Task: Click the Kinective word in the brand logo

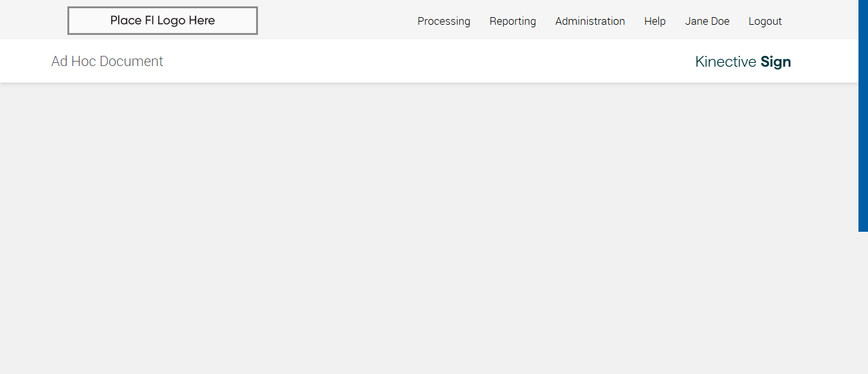Action: (x=726, y=62)
